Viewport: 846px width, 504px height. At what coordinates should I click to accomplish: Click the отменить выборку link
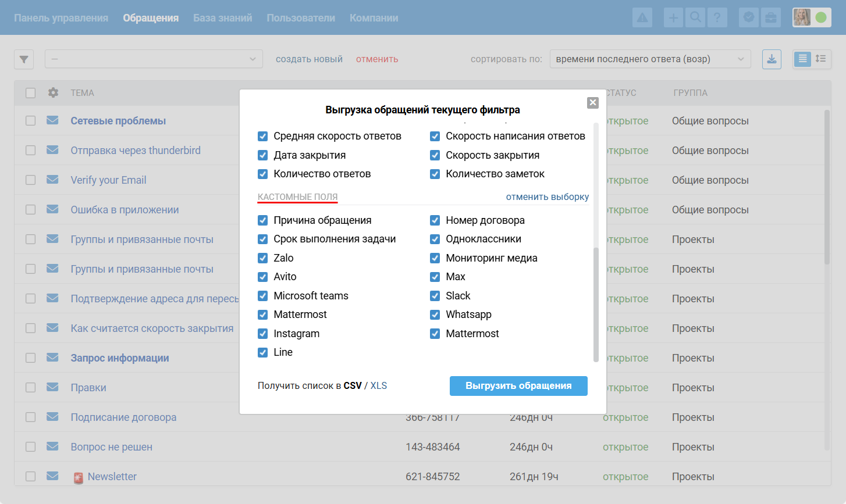[547, 197]
